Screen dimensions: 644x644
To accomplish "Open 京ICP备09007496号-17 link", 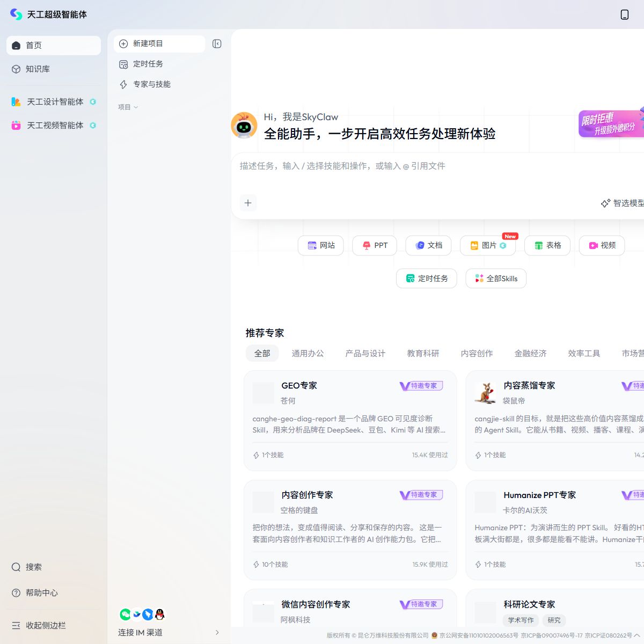I will pos(552,635).
